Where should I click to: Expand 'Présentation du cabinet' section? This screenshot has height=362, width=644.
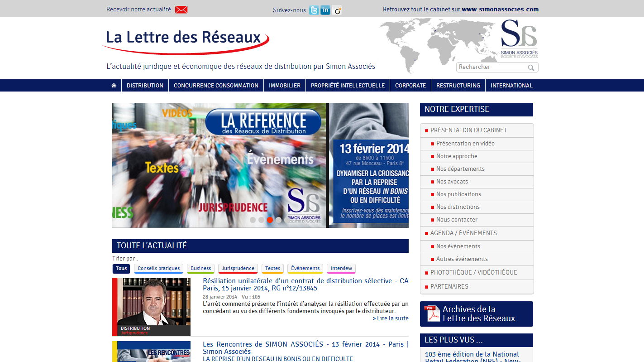(x=468, y=130)
